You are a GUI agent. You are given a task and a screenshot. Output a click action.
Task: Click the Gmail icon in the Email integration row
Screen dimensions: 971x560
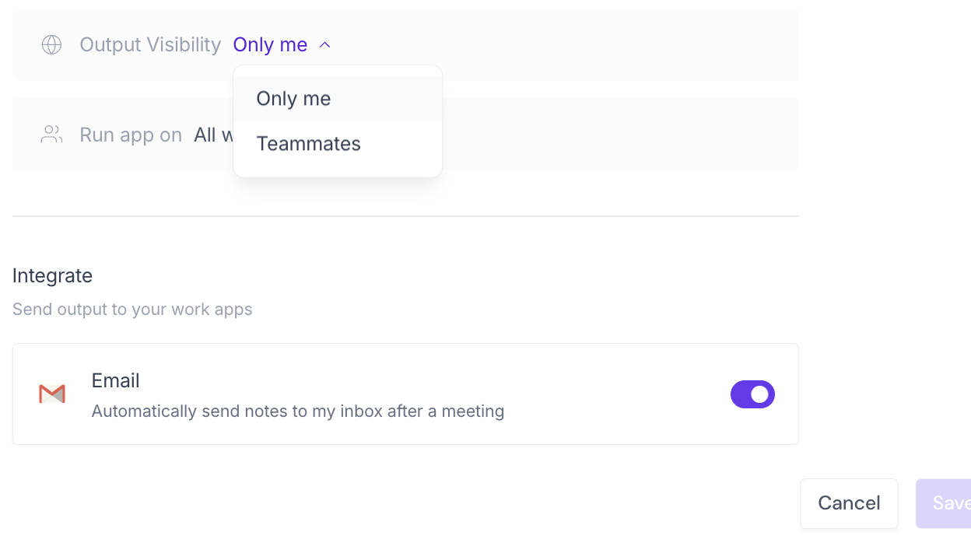point(51,394)
